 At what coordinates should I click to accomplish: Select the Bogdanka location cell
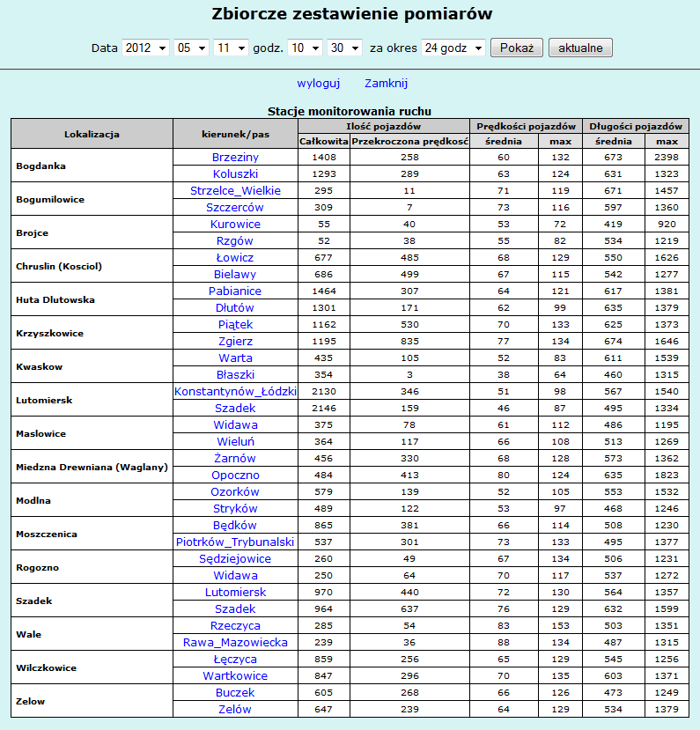tap(92, 166)
